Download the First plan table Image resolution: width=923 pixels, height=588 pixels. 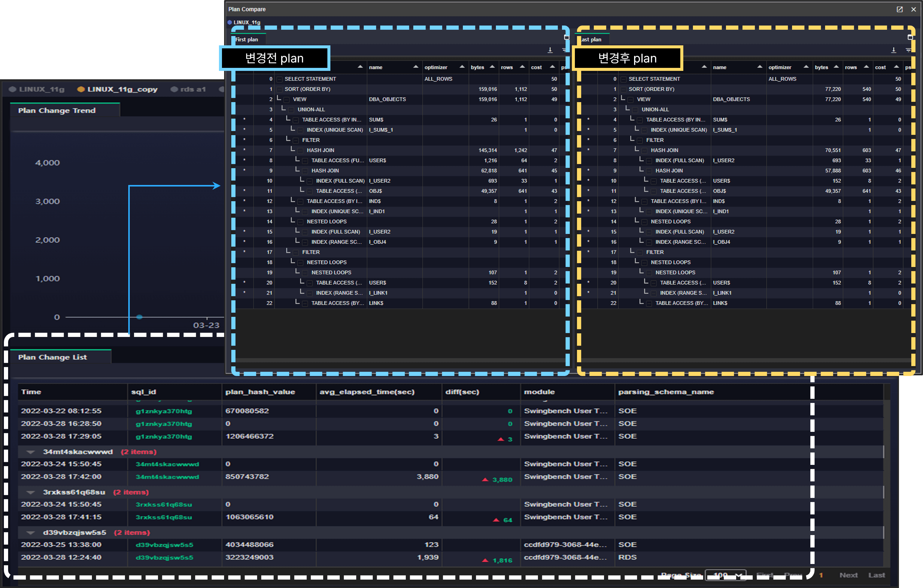coord(550,50)
